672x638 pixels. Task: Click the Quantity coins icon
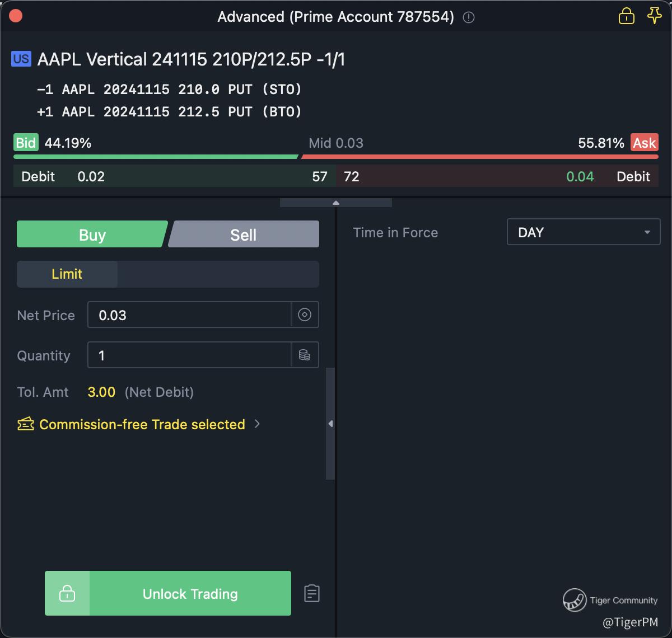click(305, 355)
